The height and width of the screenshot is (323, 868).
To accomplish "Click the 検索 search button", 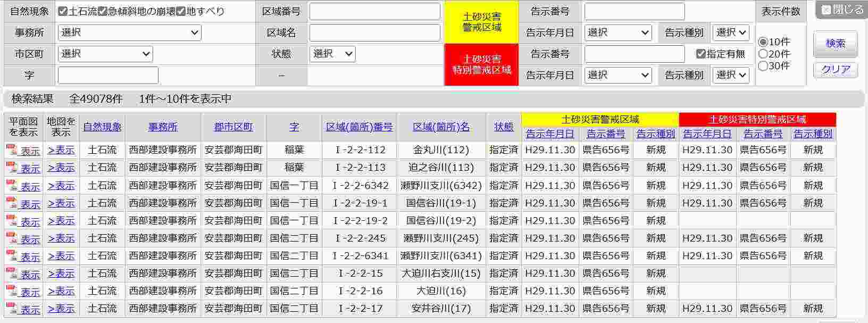I will pos(836,44).
